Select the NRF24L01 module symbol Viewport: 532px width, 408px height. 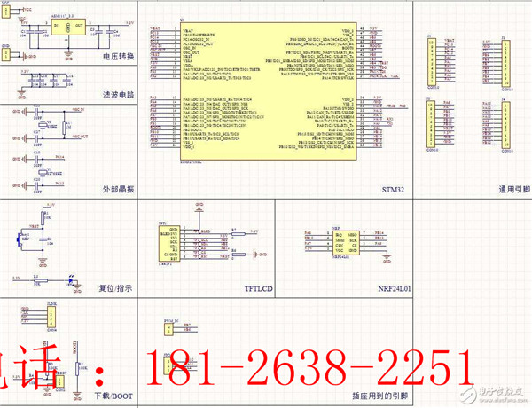point(346,243)
